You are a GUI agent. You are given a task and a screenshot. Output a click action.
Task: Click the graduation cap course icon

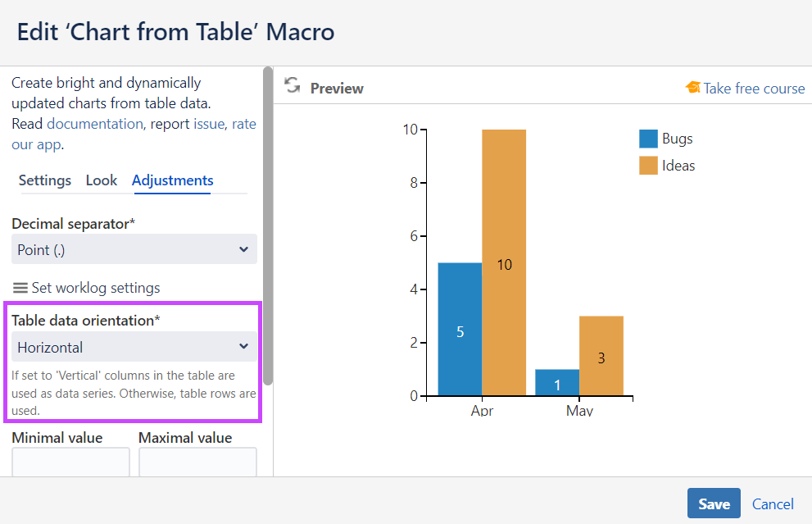[693, 88]
